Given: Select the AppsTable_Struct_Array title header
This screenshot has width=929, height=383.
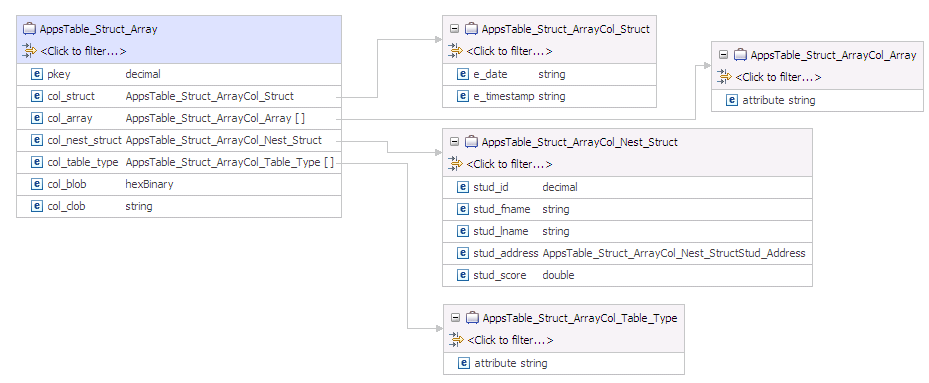Looking at the screenshot, I should pos(179,29).
